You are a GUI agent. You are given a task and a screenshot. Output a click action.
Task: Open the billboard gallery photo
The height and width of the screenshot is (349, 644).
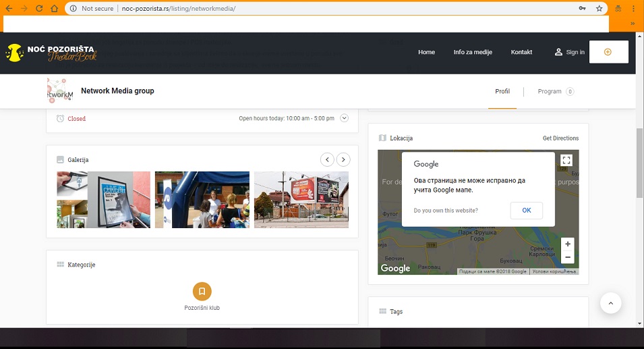click(301, 200)
